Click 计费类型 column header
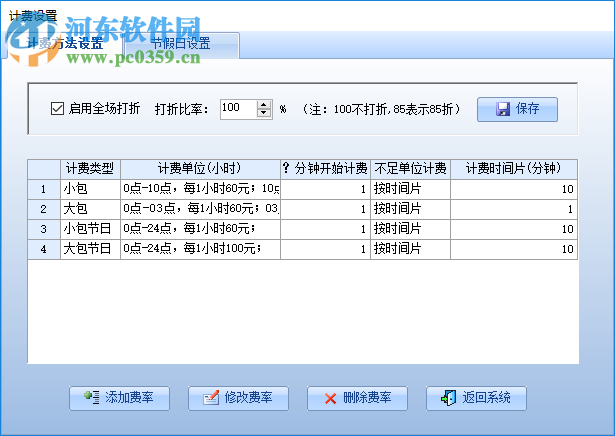This screenshot has height=436, width=615. [x=90, y=169]
